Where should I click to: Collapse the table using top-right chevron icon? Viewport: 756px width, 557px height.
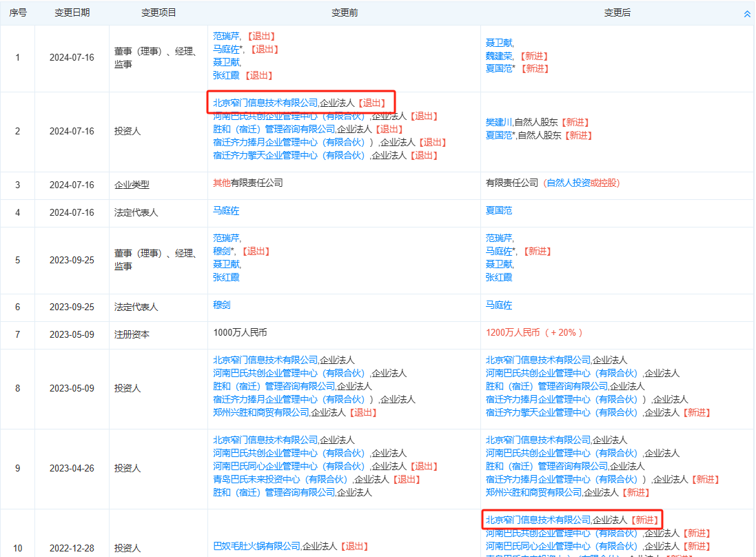(747, 13)
